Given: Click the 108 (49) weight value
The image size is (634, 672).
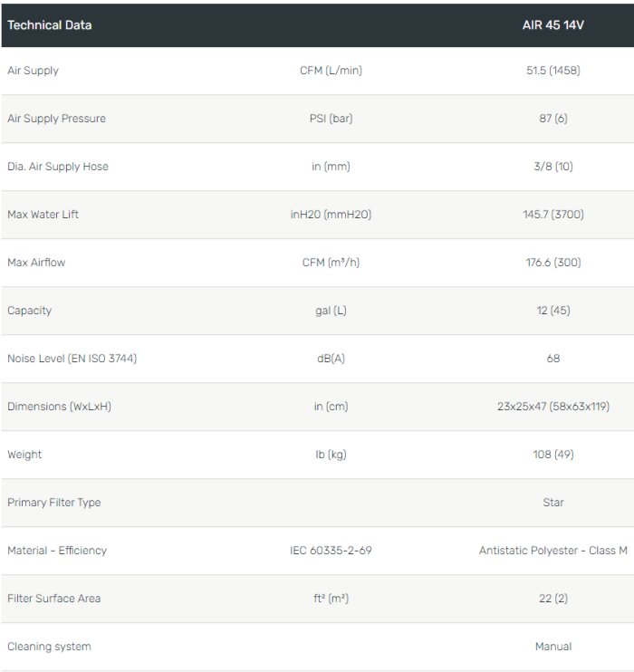Looking at the screenshot, I should (x=552, y=455).
